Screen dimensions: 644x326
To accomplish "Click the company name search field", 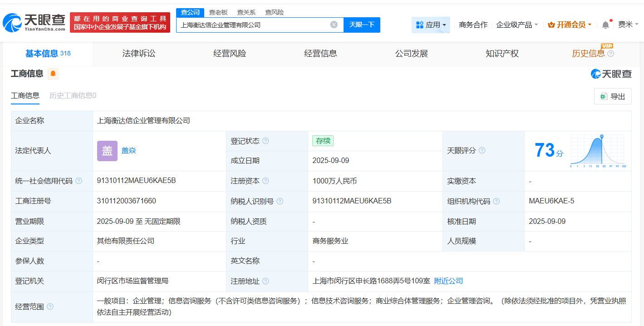I will pyautogui.click(x=252, y=25).
